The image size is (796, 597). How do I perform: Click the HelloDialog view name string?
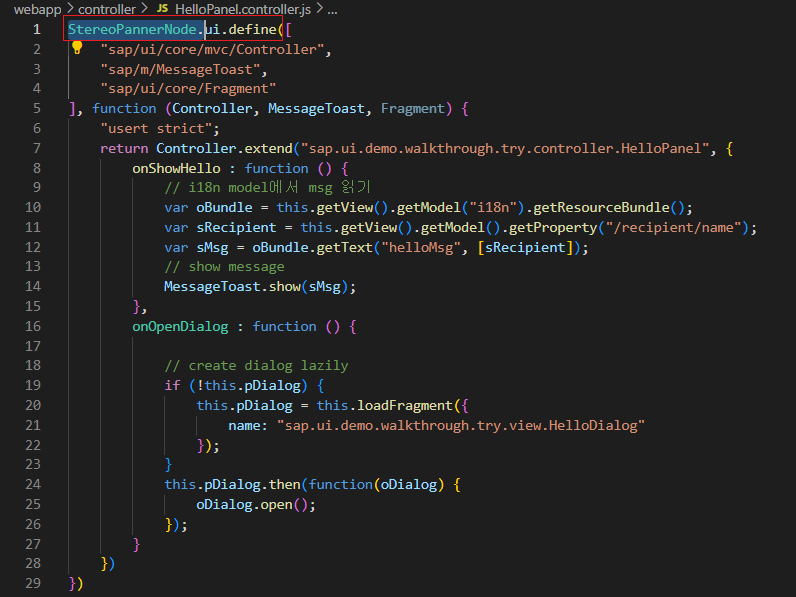(x=461, y=425)
